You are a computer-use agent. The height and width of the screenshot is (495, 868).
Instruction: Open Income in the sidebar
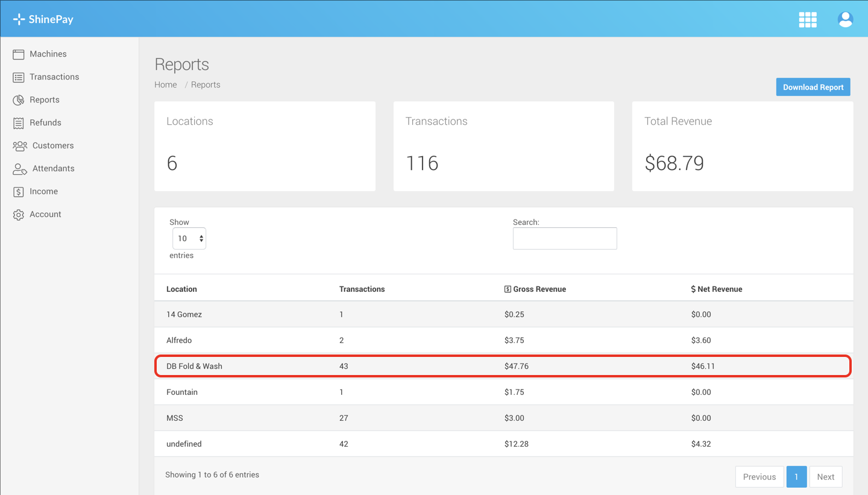point(44,191)
